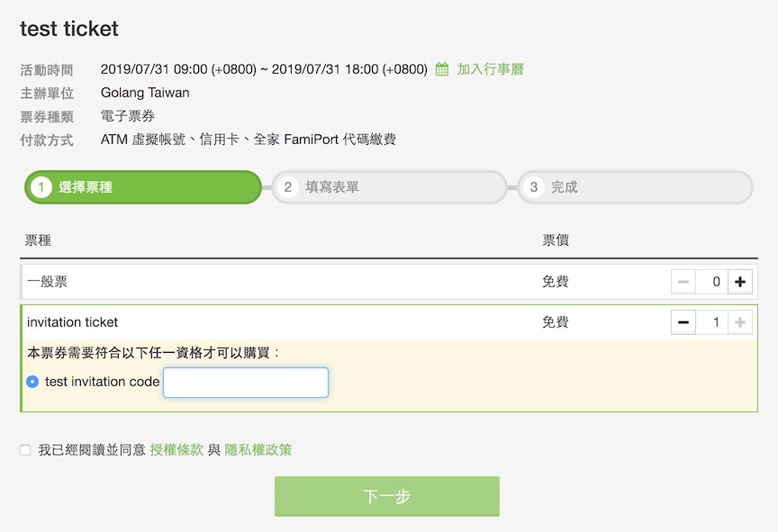The width and height of the screenshot is (778, 532).
Task: Select step 2 填寫表單 tab
Action: [x=390, y=187]
